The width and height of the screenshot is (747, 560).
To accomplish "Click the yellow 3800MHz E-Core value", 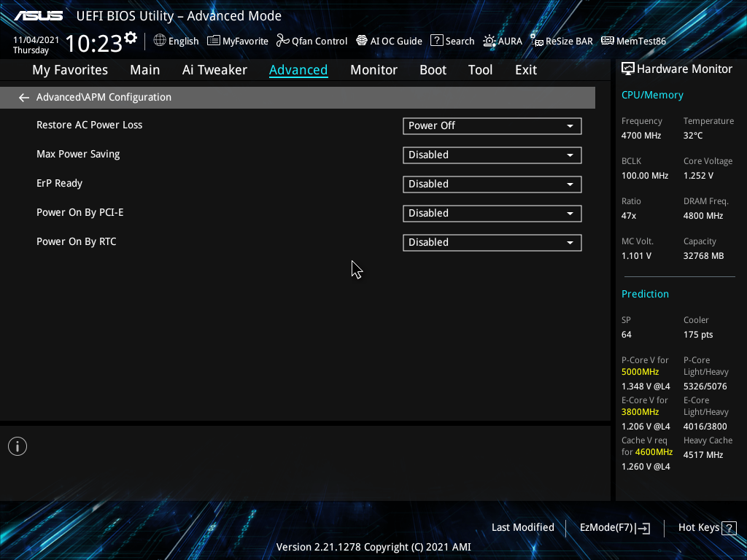I will 640,412.
